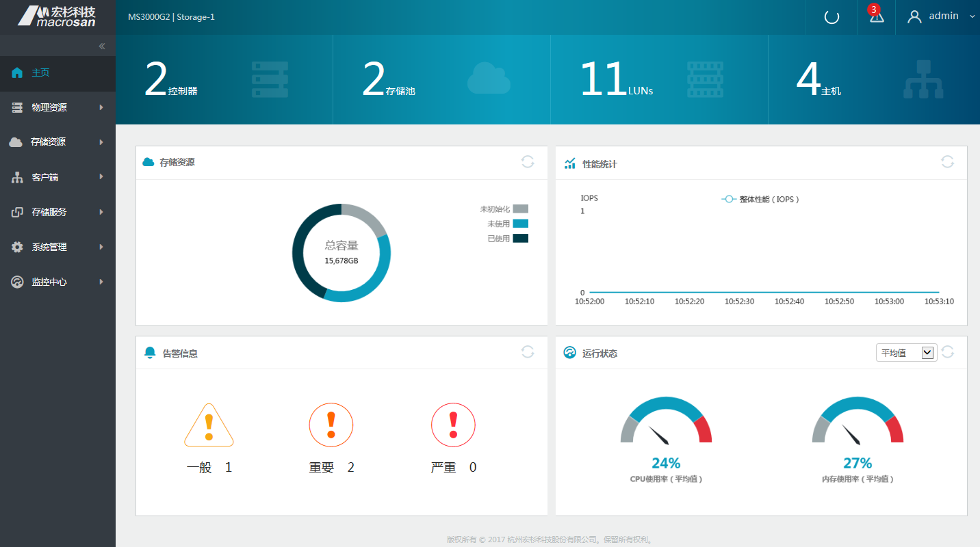The height and width of the screenshot is (547, 980).
Task: Click the alarm bell notification icon
Action: click(x=876, y=17)
